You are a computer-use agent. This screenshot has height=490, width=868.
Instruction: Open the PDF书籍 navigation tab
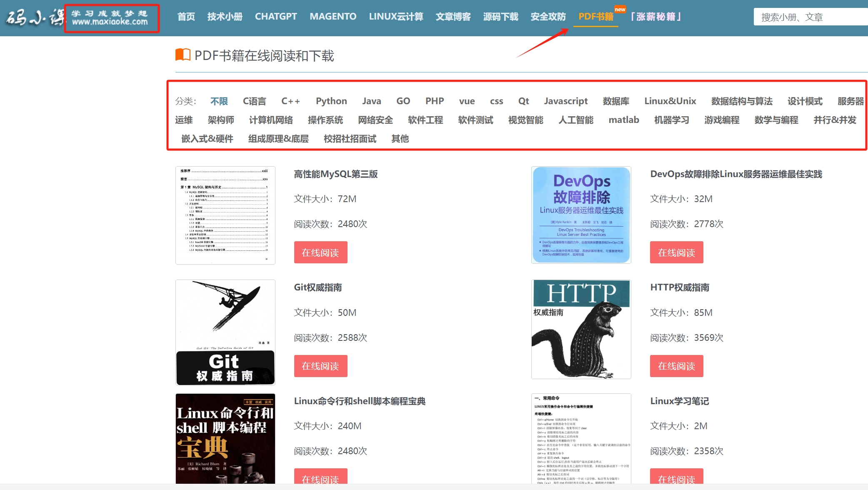[595, 17]
